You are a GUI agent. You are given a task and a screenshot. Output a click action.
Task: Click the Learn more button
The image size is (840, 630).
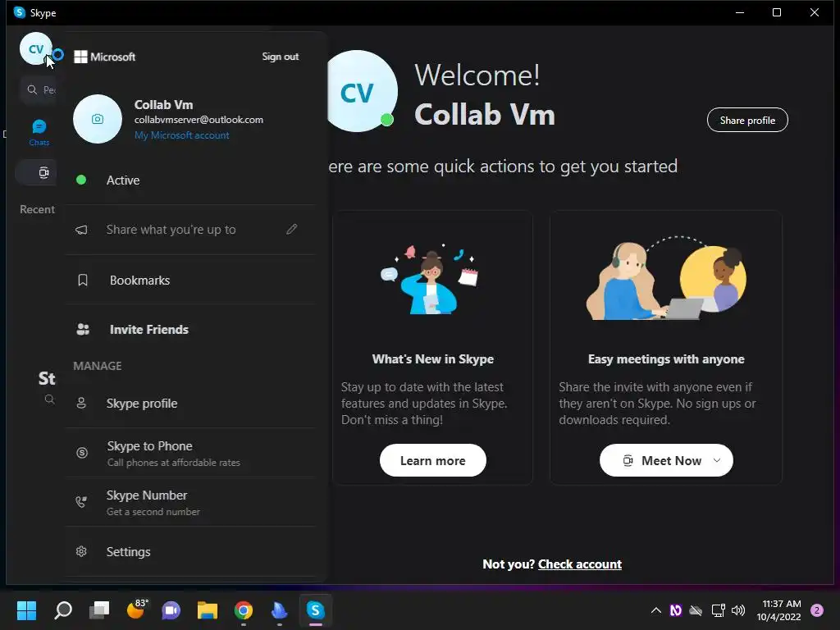[433, 460]
